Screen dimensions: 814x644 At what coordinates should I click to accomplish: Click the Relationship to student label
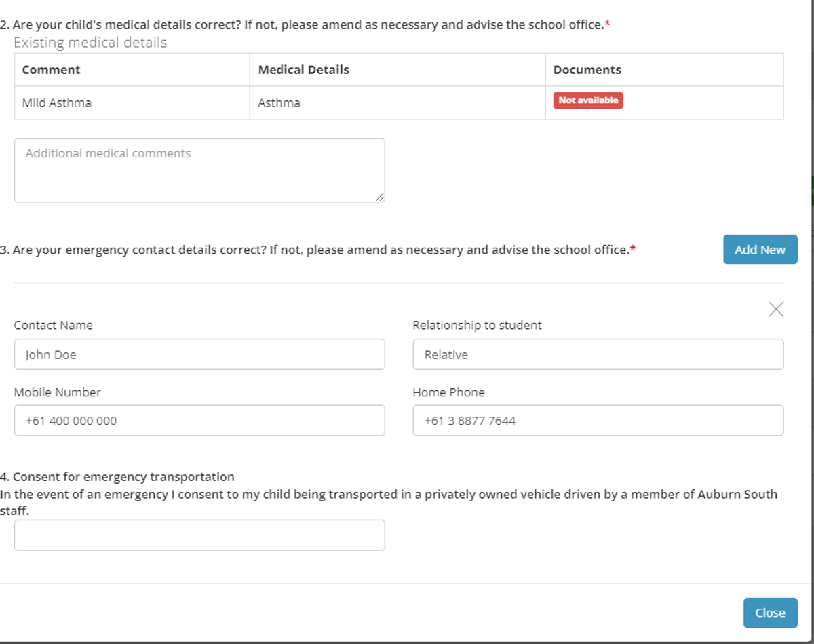pos(477,325)
